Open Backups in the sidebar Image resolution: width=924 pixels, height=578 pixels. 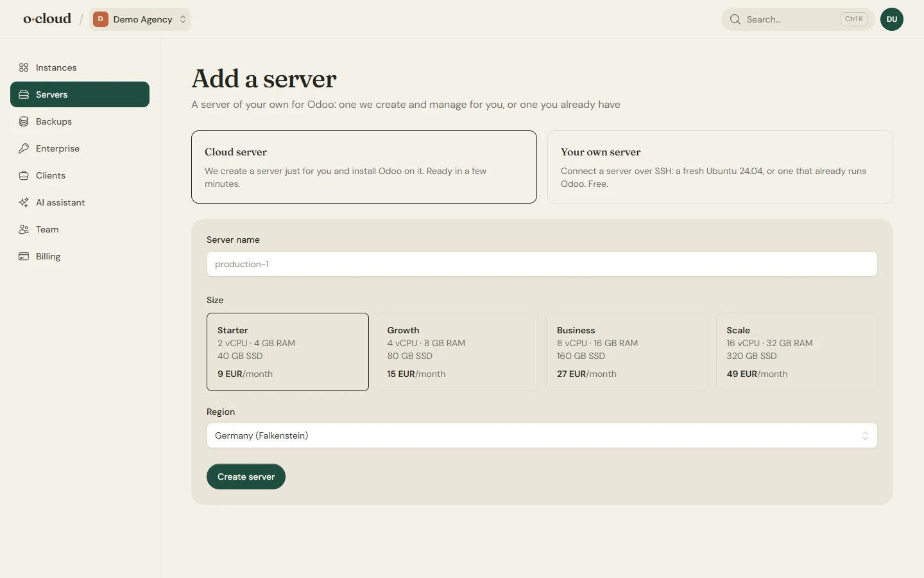point(80,121)
